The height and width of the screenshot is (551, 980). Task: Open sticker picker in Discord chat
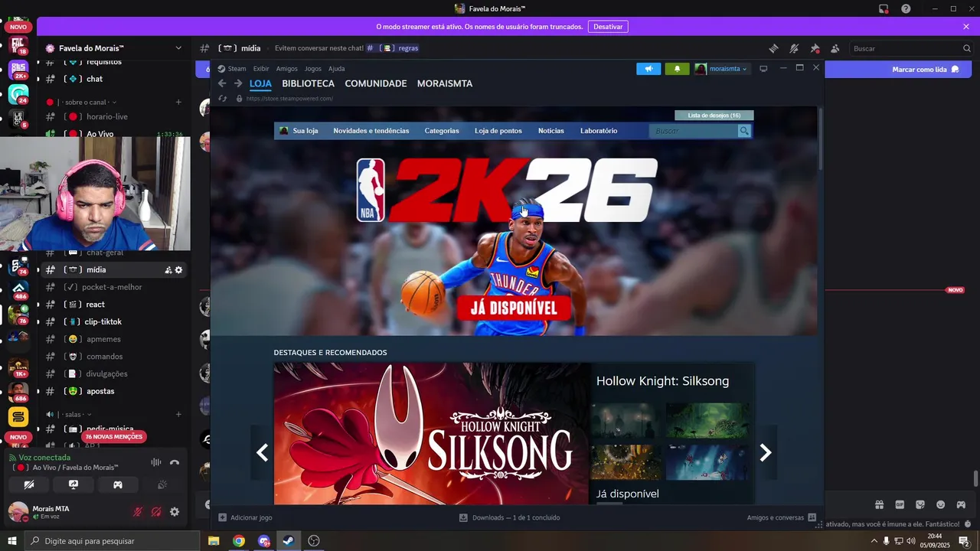(920, 504)
